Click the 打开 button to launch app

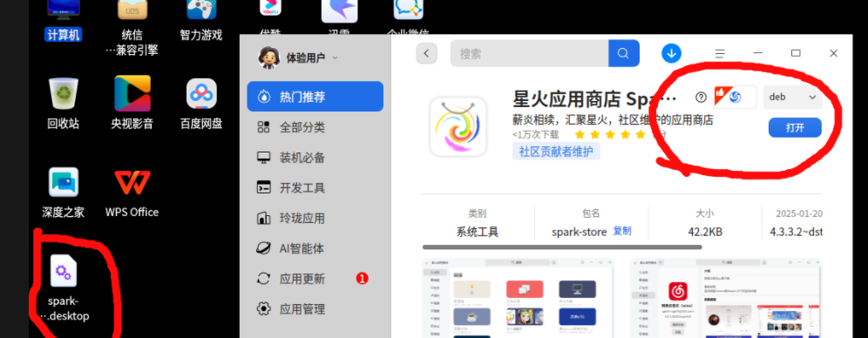click(x=795, y=128)
